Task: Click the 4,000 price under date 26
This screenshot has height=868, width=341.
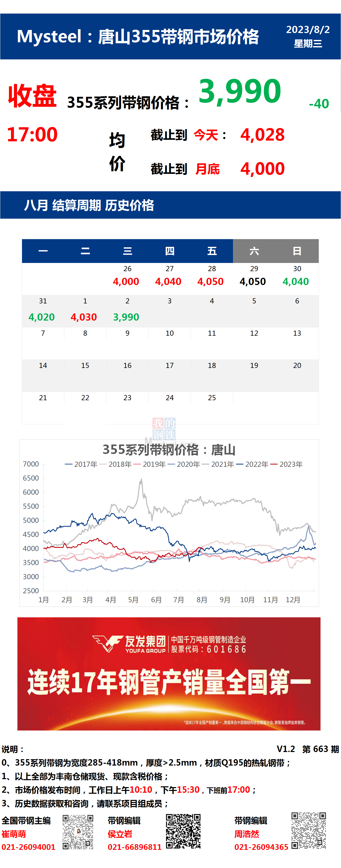Action: coord(126,281)
